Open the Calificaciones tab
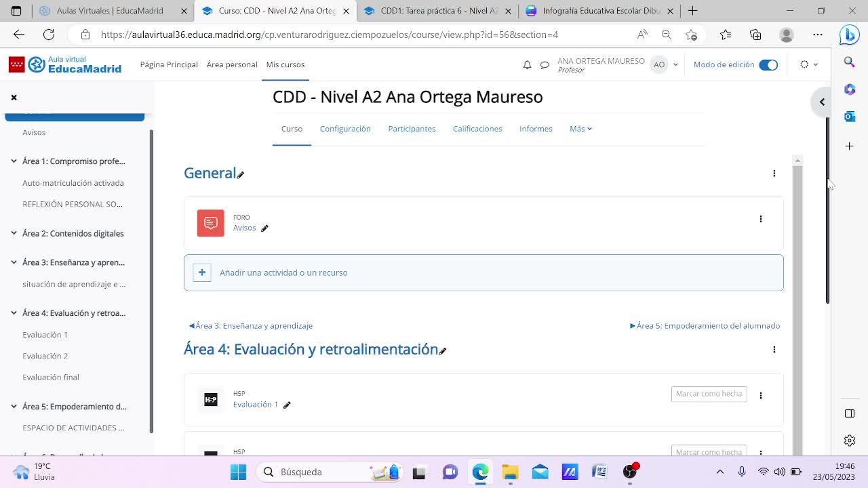The width and height of the screenshot is (868, 488). point(477,129)
